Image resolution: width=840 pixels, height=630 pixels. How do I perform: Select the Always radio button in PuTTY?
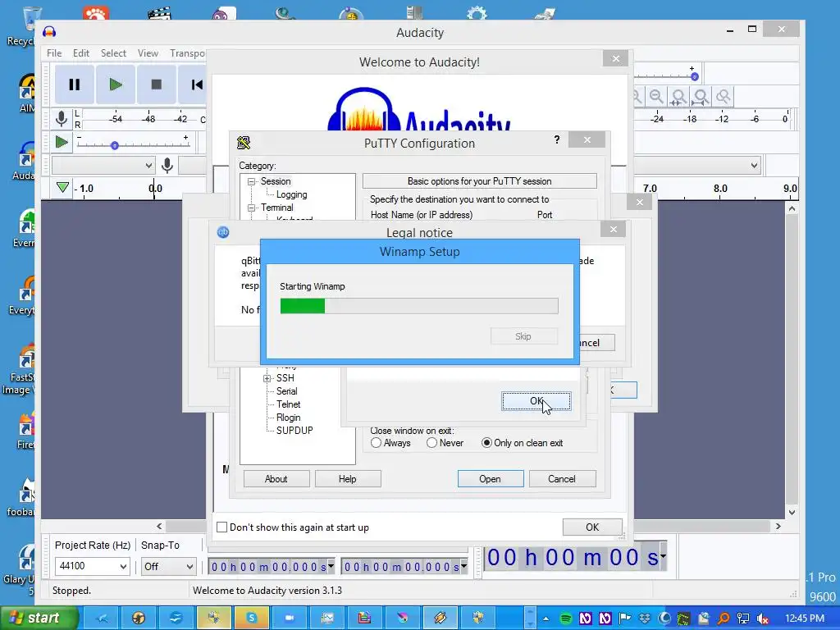[x=376, y=443]
